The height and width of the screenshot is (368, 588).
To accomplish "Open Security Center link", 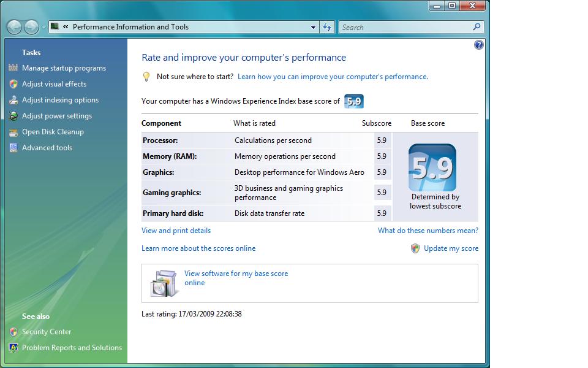I will click(47, 332).
